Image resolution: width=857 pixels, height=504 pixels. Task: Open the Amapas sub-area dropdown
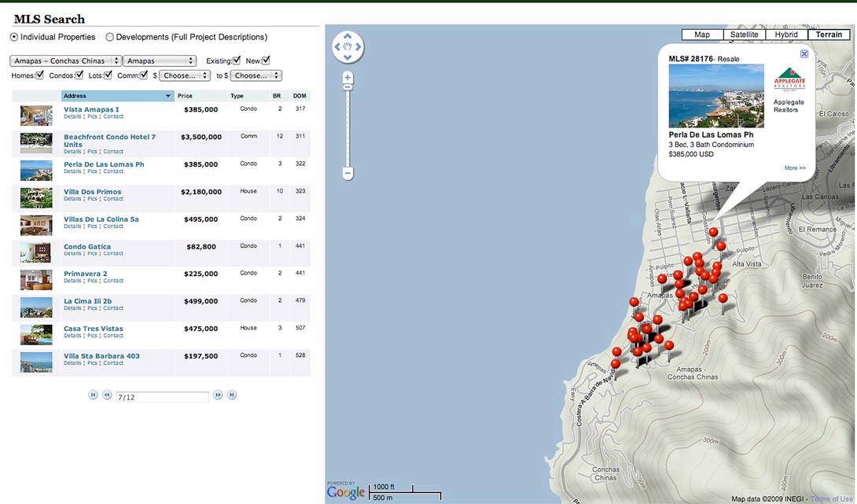pyautogui.click(x=159, y=61)
